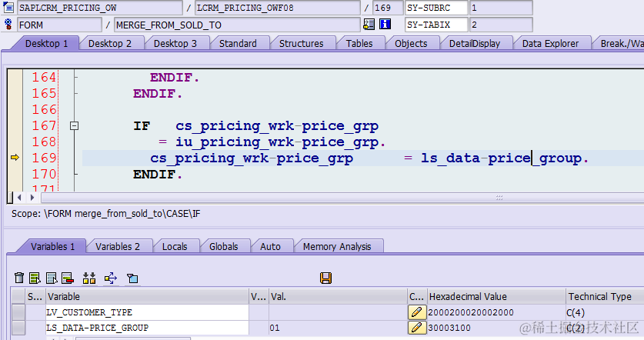The width and height of the screenshot is (644, 340).
Task: Open the DetailDisplay tab
Action: point(475,44)
